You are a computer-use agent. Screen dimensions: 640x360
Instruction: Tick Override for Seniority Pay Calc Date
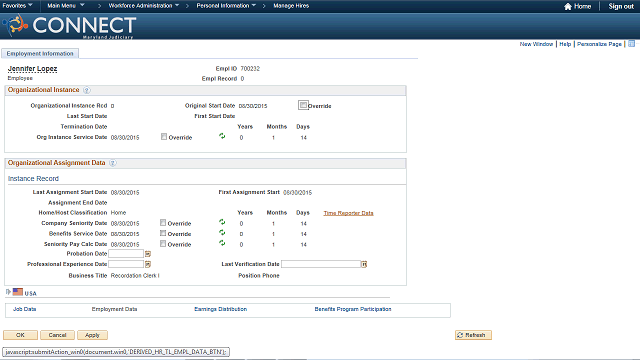[x=163, y=244]
